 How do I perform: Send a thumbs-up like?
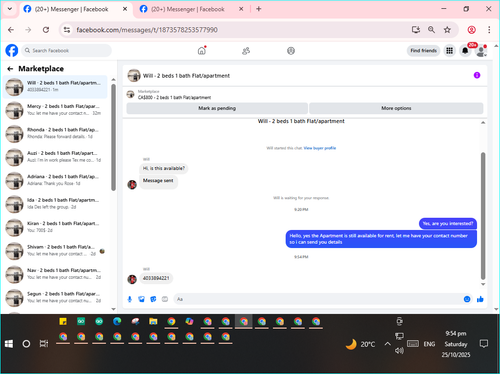[x=480, y=299]
